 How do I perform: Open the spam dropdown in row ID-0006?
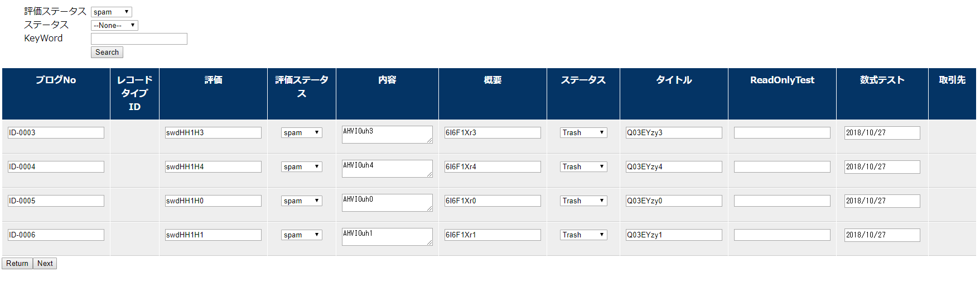302,235
